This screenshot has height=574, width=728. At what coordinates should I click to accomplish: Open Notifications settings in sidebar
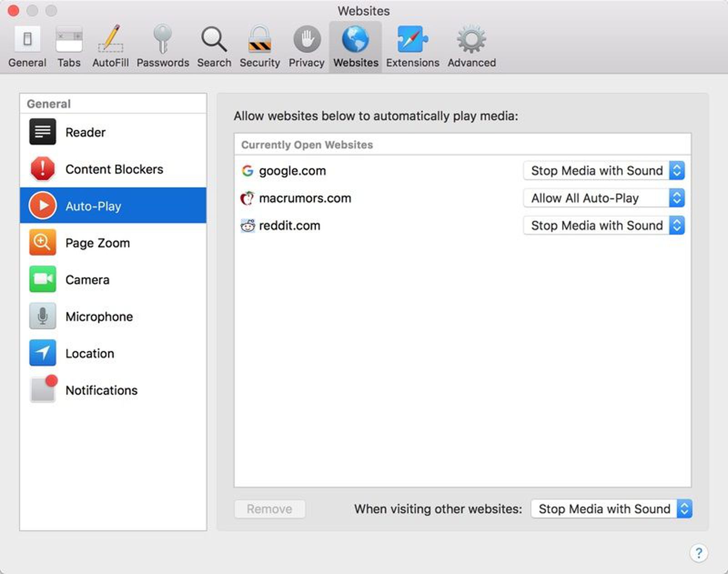click(x=101, y=390)
